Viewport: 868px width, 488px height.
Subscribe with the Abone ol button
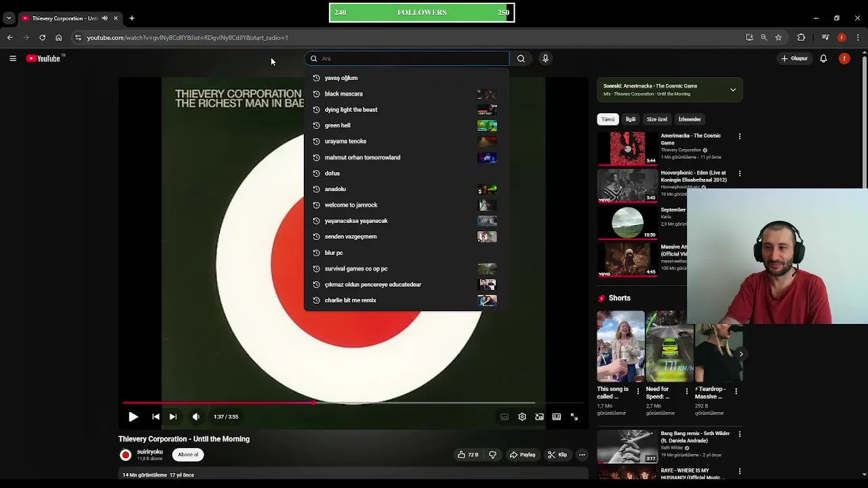point(188,455)
